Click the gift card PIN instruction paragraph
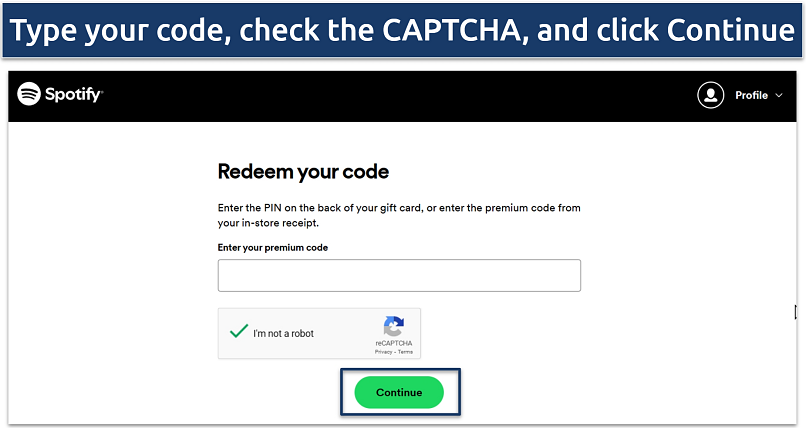Screen dimensions: 806x428 click(399, 215)
